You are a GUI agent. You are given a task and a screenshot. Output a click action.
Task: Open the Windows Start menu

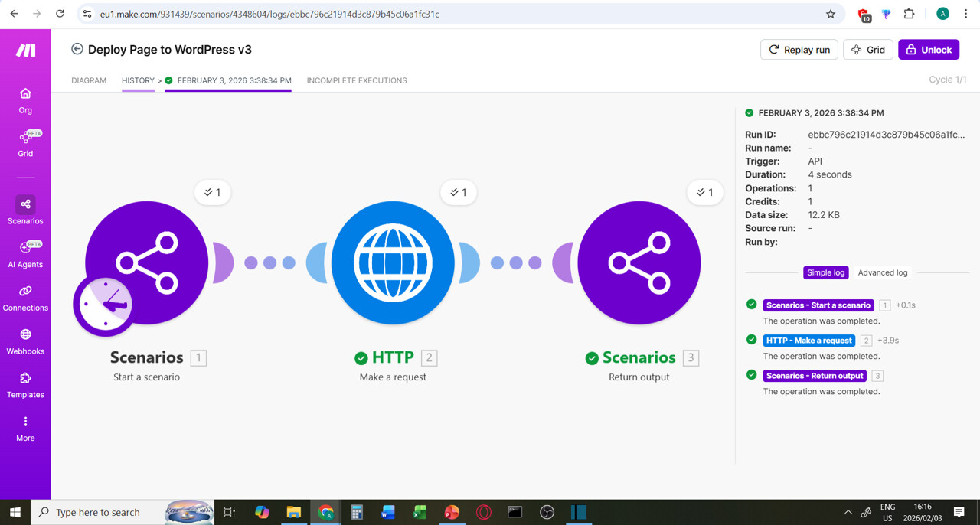(x=15, y=512)
